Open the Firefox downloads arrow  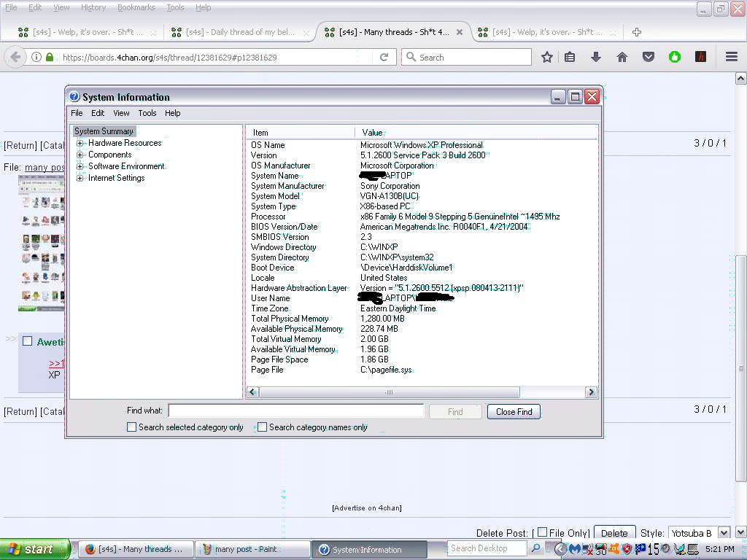click(x=595, y=57)
